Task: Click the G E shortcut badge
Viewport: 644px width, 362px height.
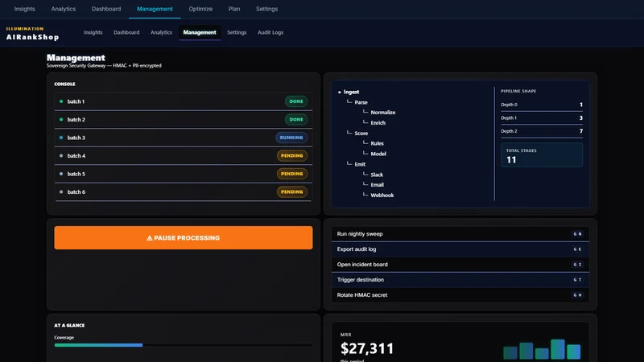Action: (x=577, y=249)
